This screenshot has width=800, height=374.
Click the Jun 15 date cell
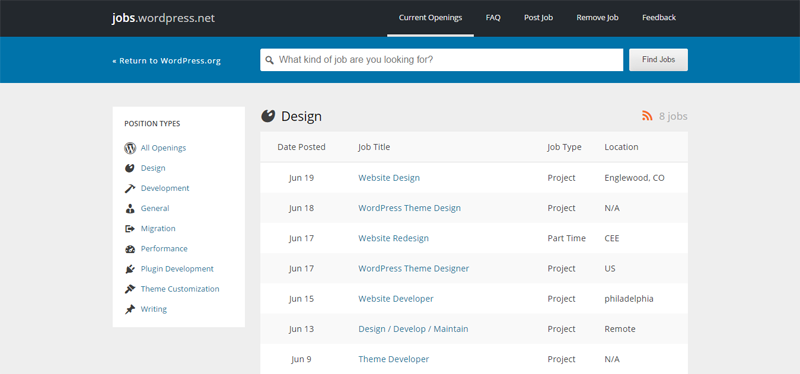pos(302,298)
